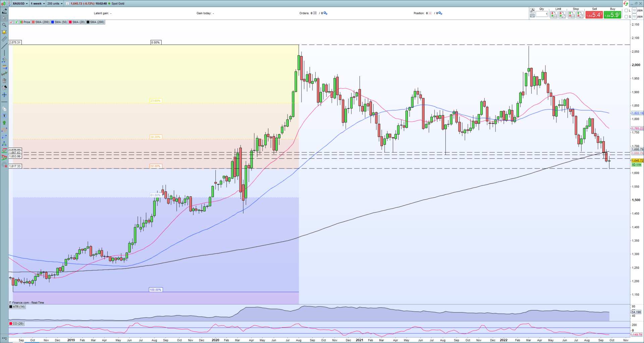Viewport: 644px width, 343px height.
Task: Click the black SMA (200) indicator label
Action: pos(96,22)
